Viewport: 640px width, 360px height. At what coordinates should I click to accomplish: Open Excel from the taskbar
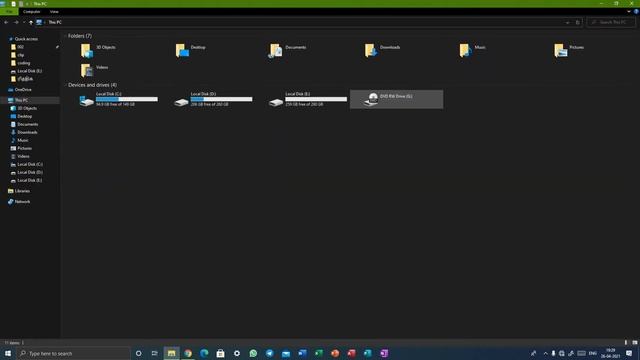pyautogui.click(x=318, y=353)
